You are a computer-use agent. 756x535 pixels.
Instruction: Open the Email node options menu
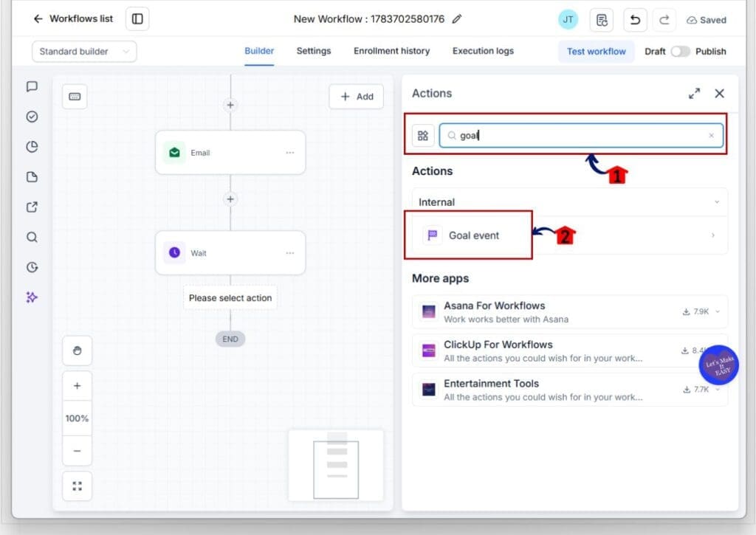click(289, 152)
